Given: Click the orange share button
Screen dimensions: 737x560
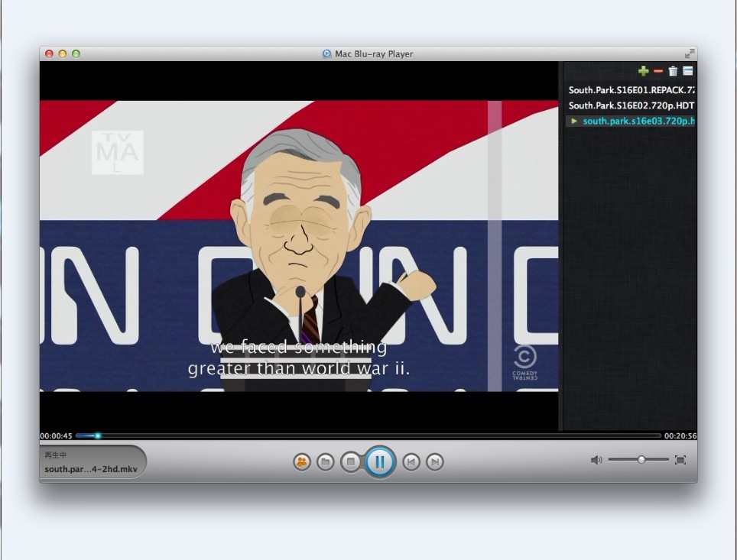Looking at the screenshot, I should 302,461.
